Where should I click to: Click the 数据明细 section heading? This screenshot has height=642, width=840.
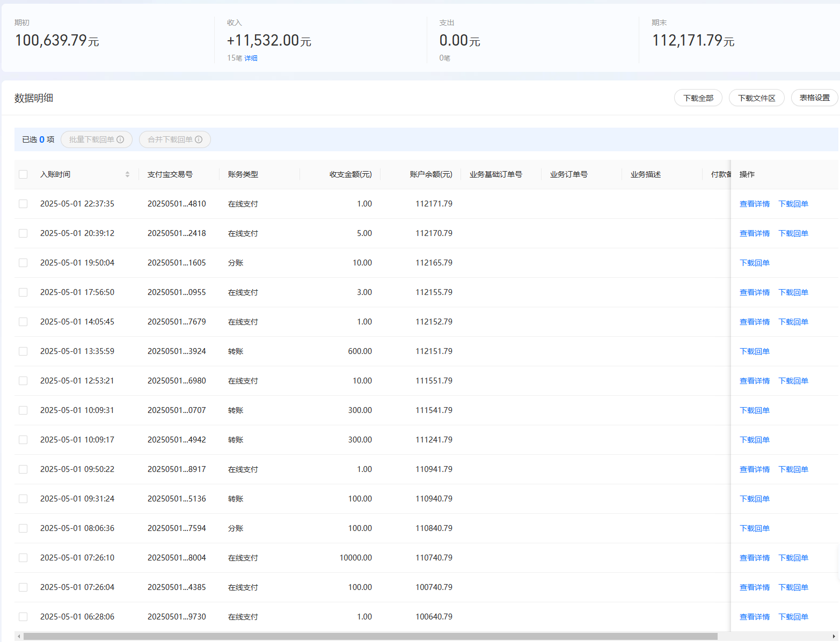pyautogui.click(x=34, y=98)
